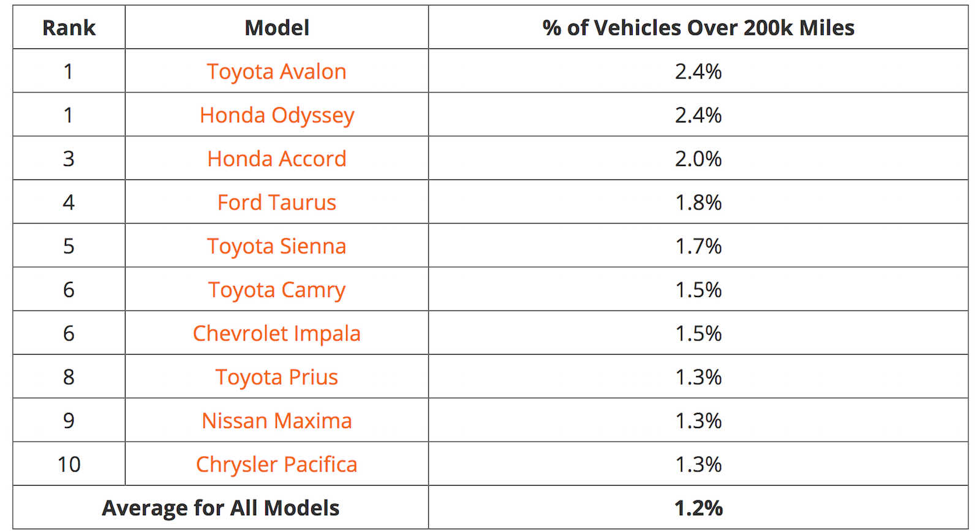Open the Ford Taurus link
This screenshot has height=531, width=980.
277,203
